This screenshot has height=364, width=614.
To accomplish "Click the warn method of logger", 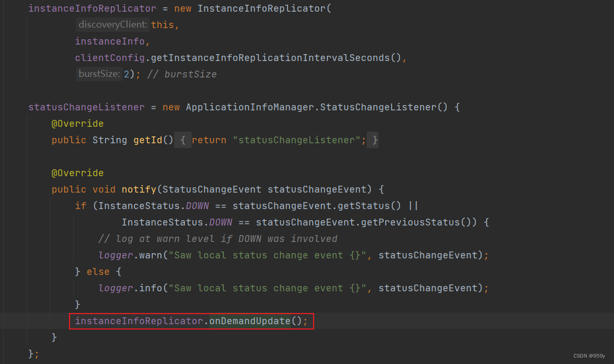I will pos(150,255).
